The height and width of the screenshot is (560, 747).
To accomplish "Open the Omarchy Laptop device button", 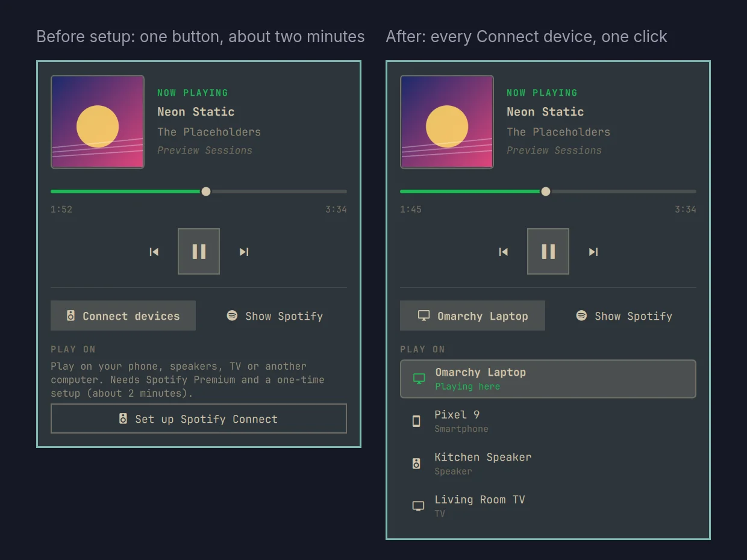I will [x=472, y=316].
